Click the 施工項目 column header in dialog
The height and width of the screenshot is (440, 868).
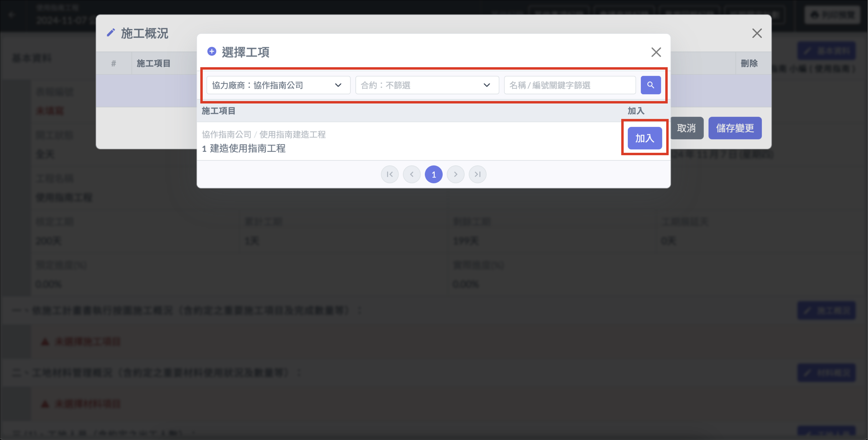pos(218,111)
